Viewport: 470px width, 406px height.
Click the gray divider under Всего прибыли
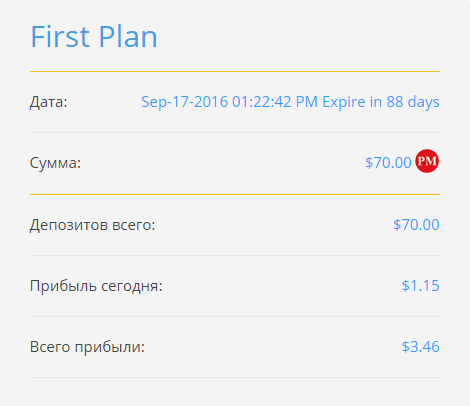point(235,377)
